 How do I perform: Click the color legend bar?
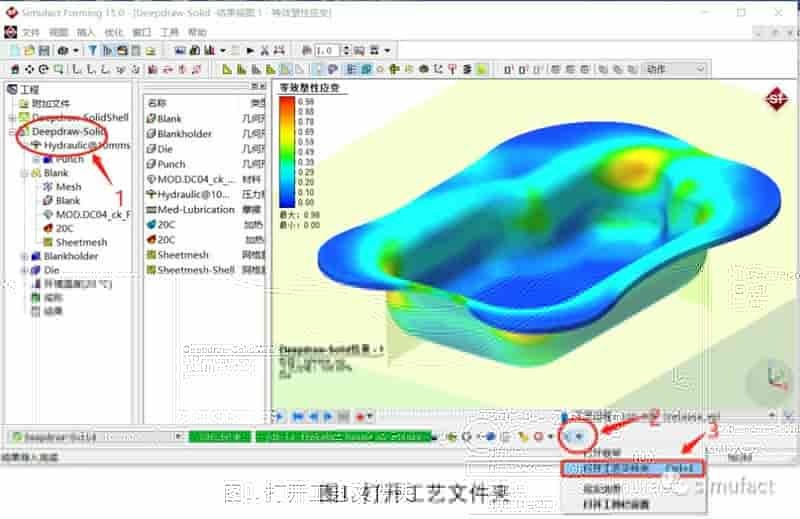pos(287,152)
